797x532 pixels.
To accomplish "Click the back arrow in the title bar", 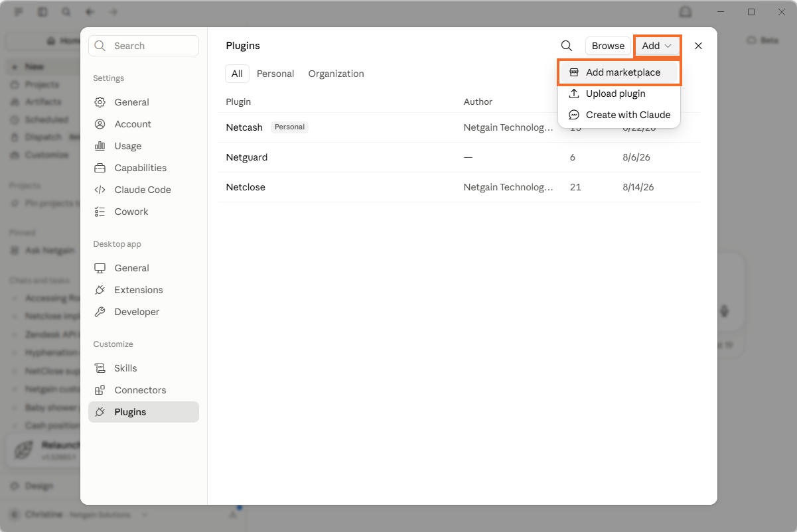I will [90, 12].
